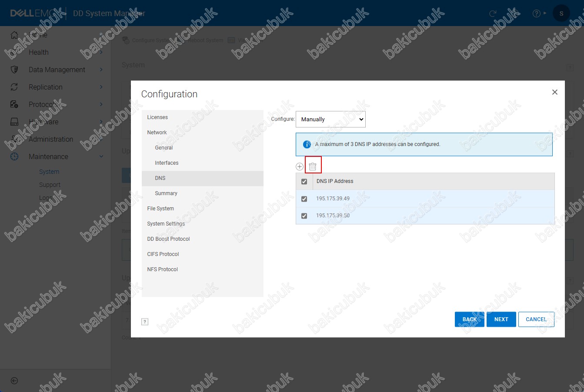584x392 pixels.
Task: Open the user avatar S menu
Action: pos(561,13)
